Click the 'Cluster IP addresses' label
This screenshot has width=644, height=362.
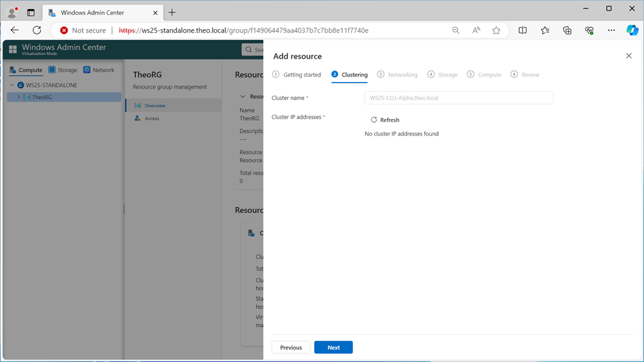click(x=296, y=117)
